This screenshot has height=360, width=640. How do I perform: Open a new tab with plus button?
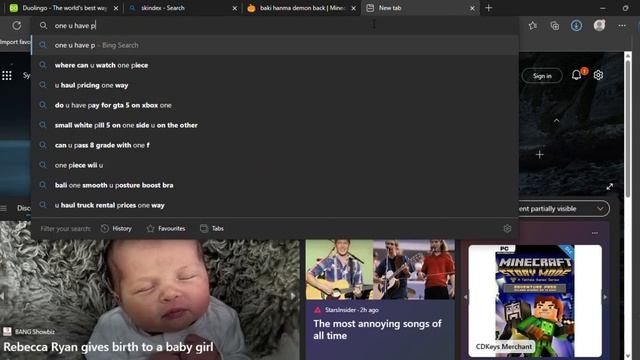(x=489, y=8)
